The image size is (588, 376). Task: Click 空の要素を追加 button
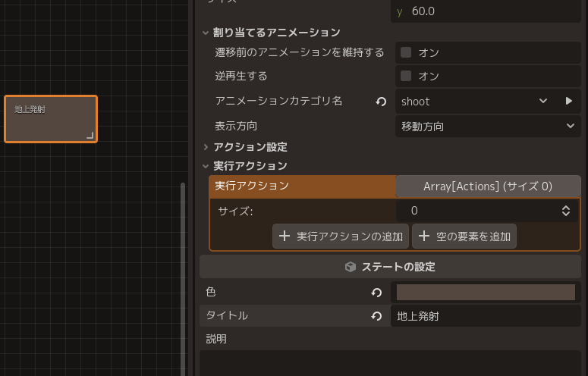pyautogui.click(x=464, y=237)
